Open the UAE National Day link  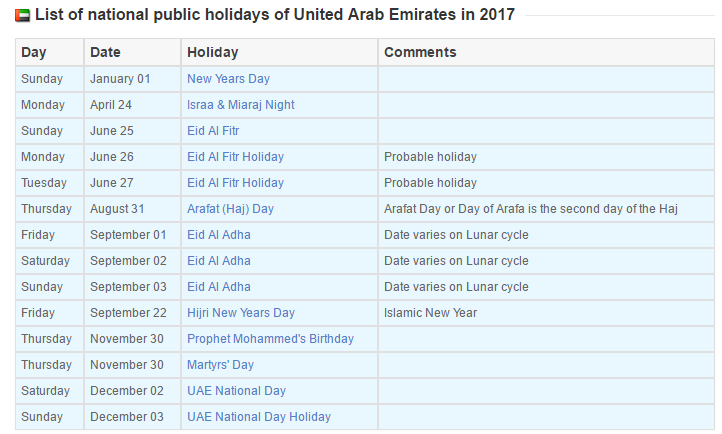236,391
